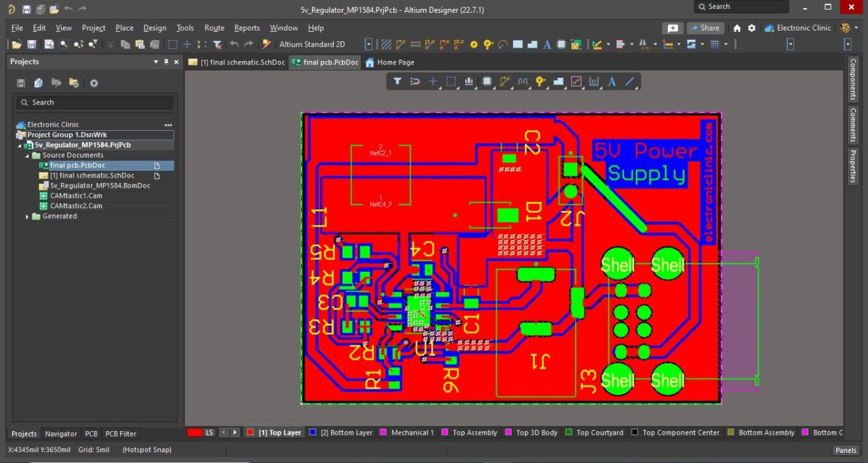Select Place String 'A' tool in top toolbar
The height and width of the screenshot is (463, 868).
[x=547, y=44]
